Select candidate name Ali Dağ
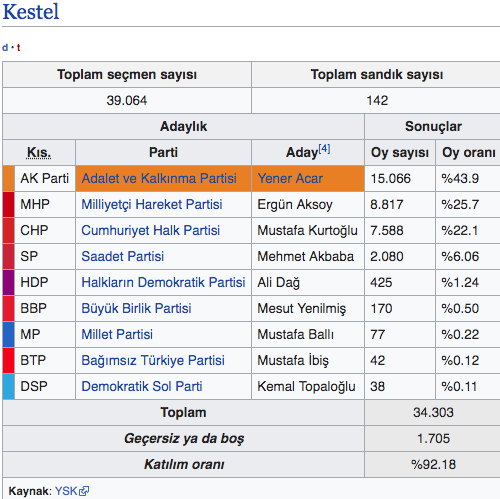The height and width of the screenshot is (499, 500). [279, 282]
